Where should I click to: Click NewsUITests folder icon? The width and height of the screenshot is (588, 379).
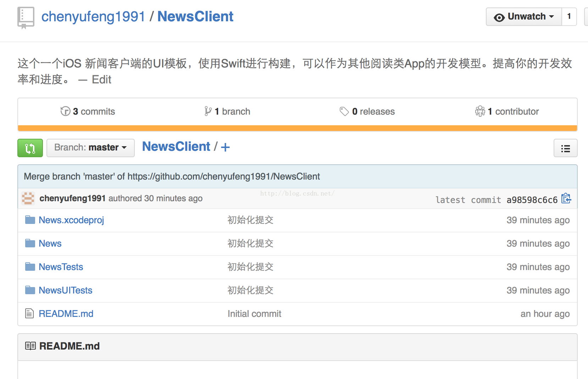point(30,290)
